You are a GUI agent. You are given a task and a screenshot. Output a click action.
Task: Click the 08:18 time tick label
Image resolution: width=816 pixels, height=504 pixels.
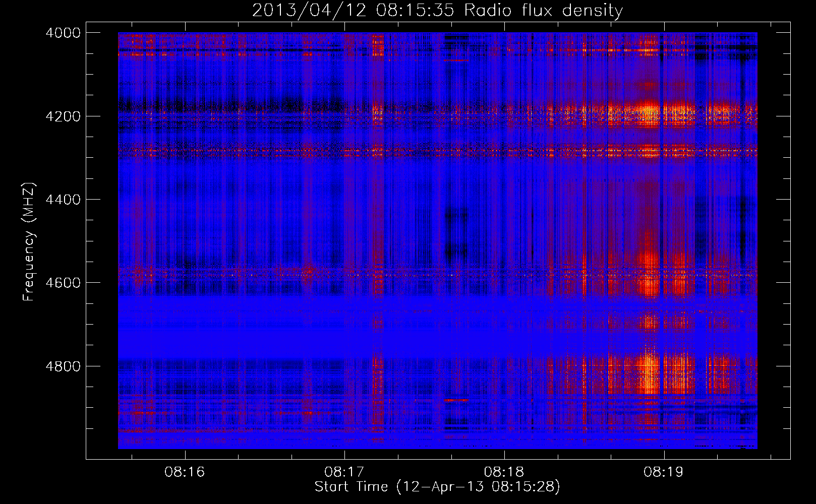coord(504,472)
